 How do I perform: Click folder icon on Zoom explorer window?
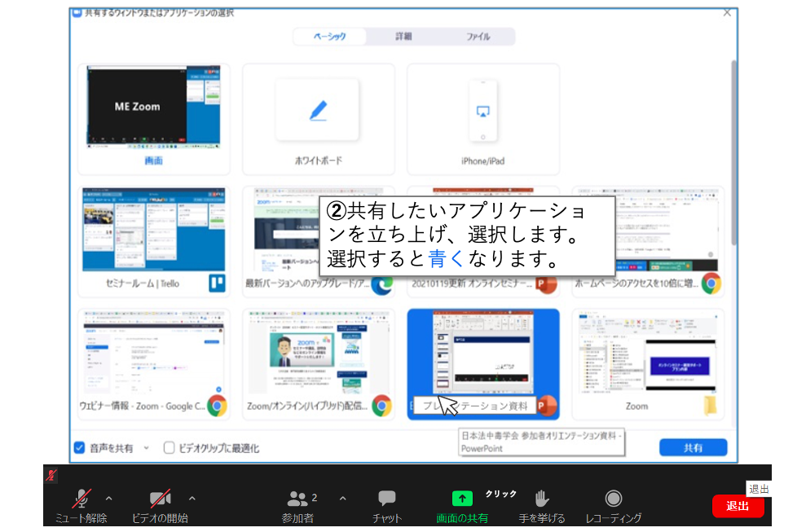click(x=710, y=406)
